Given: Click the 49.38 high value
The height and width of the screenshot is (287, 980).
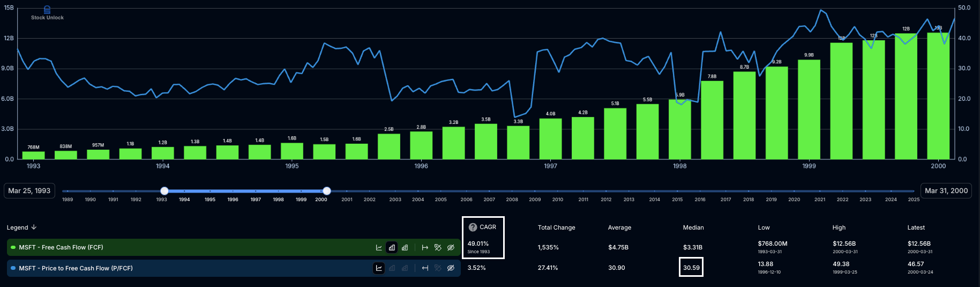Looking at the screenshot, I should coord(841,264).
